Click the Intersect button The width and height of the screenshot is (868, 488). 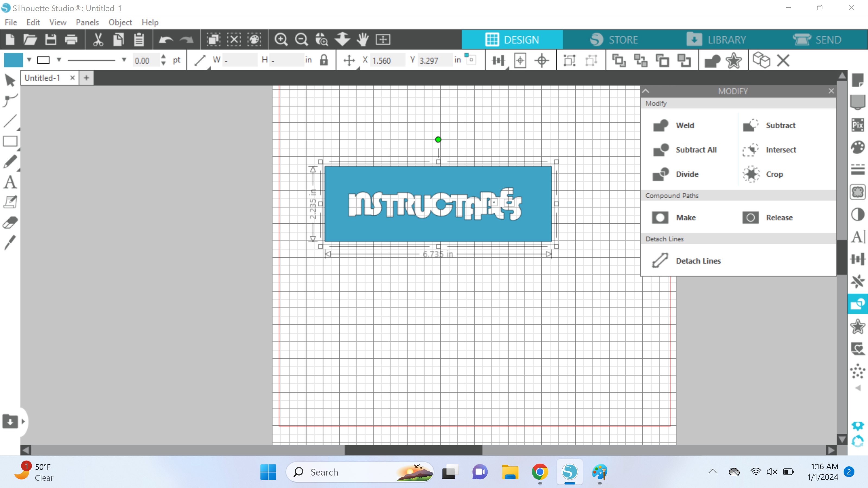pyautogui.click(x=769, y=150)
